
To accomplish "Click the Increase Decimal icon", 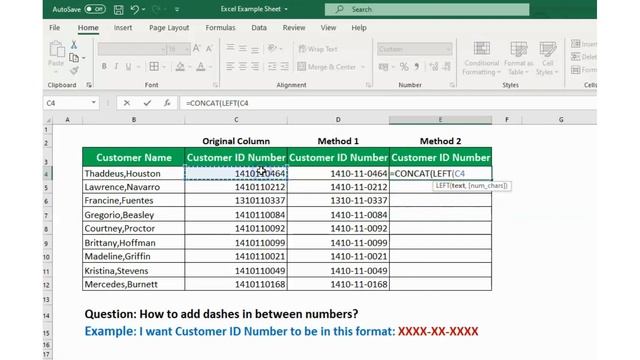I will tap(433, 67).
